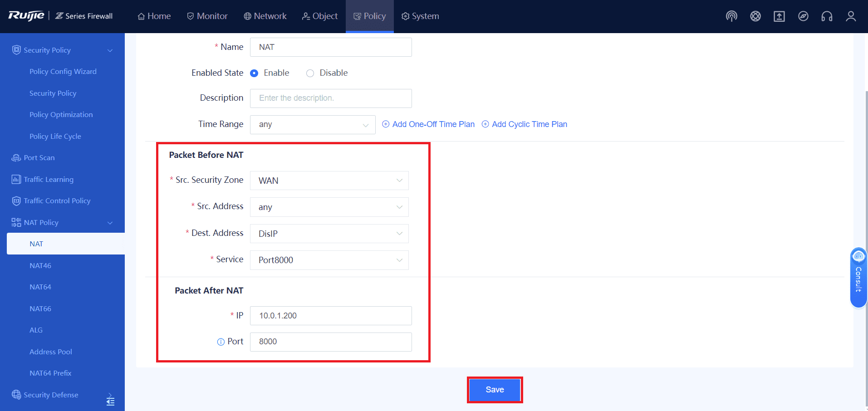Open Policy Optimization in sidebar
This screenshot has width=868, height=411.
(x=61, y=115)
